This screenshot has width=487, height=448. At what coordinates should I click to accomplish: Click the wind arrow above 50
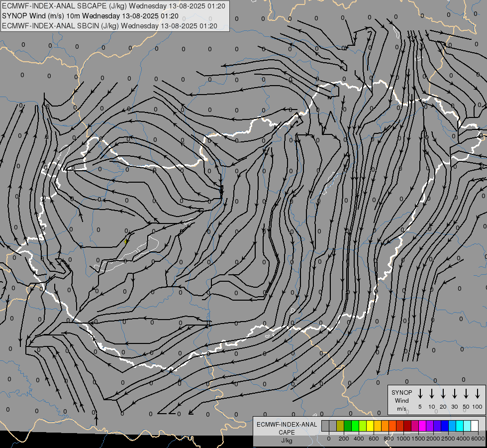click(466, 394)
